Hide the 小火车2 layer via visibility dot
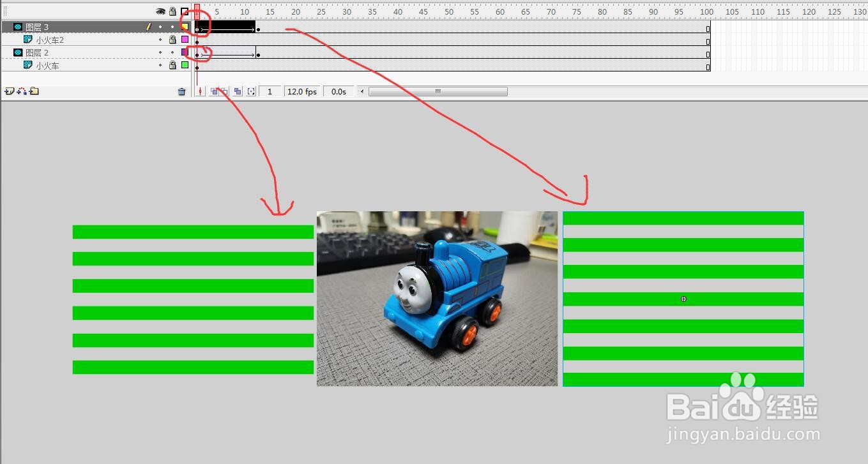 160,40
